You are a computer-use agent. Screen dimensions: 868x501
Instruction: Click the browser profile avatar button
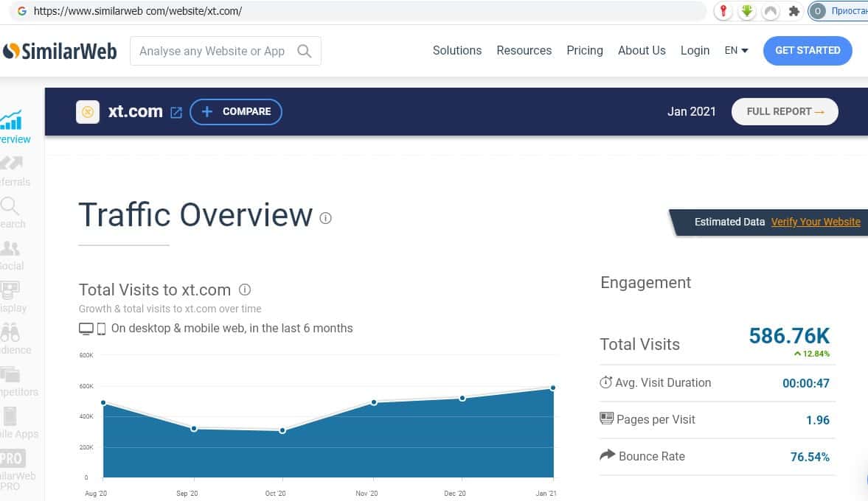pos(838,11)
